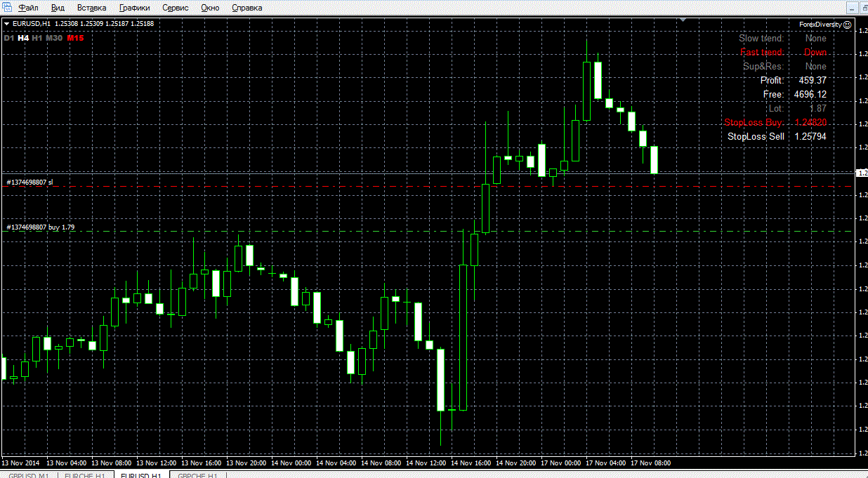Click the Slow trend label
The image size is (868, 478).
(x=761, y=39)
